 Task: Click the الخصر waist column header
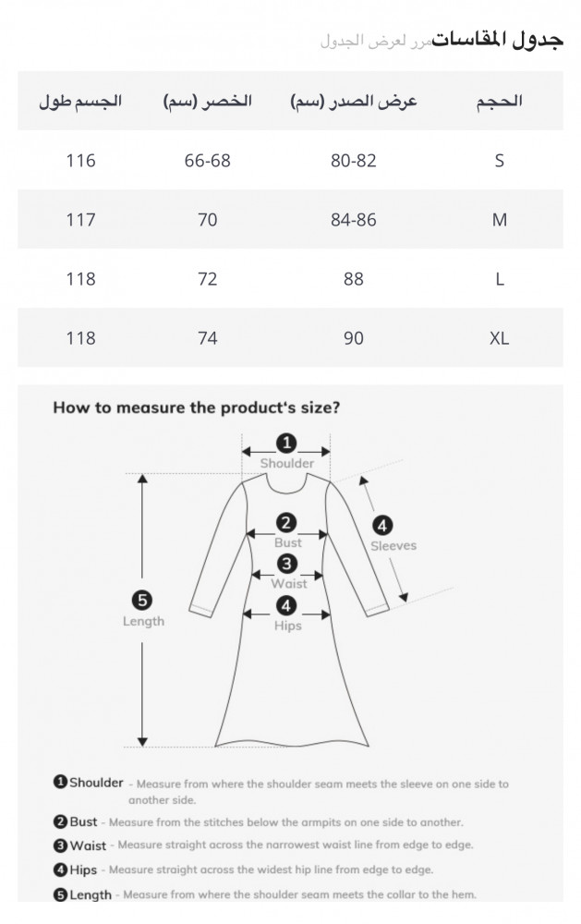[x=208, y=101]
